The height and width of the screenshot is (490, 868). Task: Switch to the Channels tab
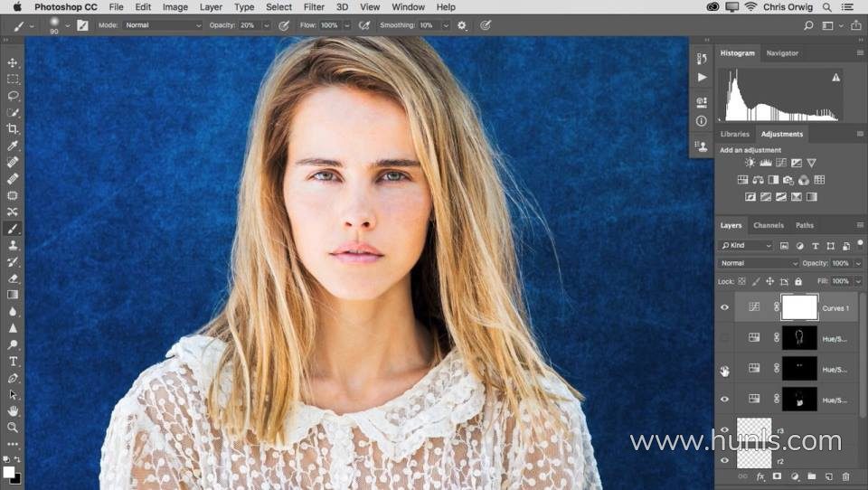(769, 225)
